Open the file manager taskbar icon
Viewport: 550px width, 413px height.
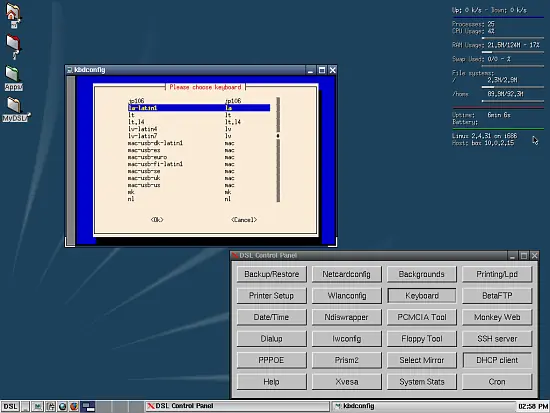(x=50, y=407)
